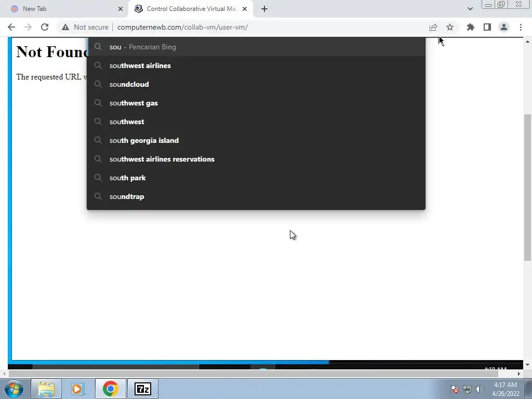Close the New Tab tab
The height and width of the screenshot is (399, 532).
click(121, 9)
